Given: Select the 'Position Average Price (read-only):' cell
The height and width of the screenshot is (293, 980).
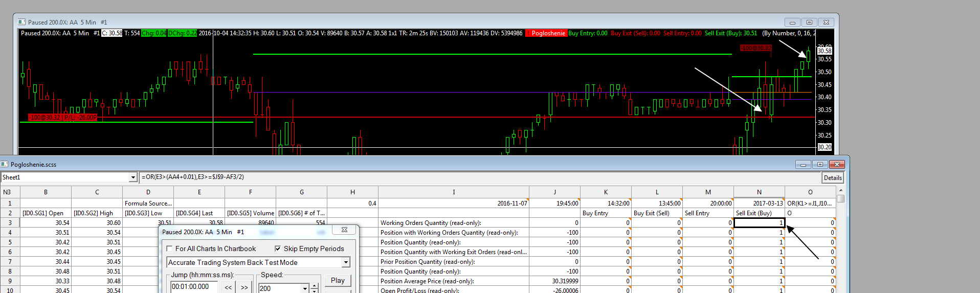Looking at the screenshot, I should click(x=454, y=281).
